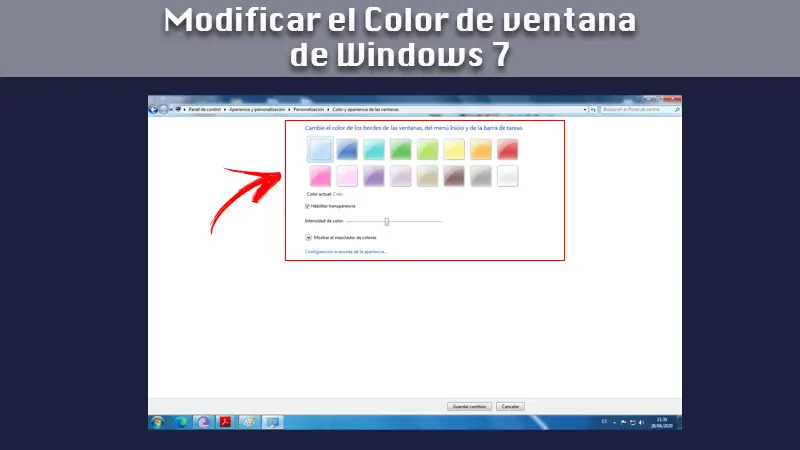The image size is (800, 450).
Task: Click the Forward navigation arrow
Action: tap(163, 109)
